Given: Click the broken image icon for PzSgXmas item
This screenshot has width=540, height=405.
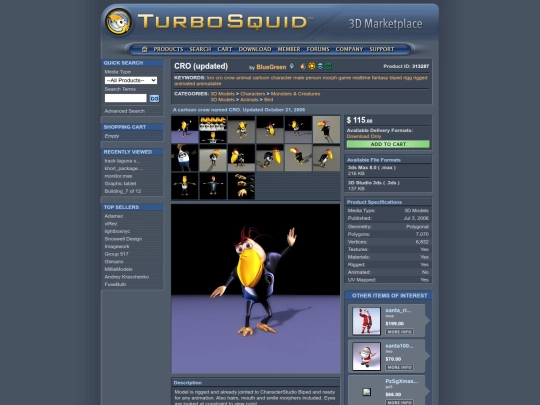Looking at the screenshot, I should (x=367, y=392).
